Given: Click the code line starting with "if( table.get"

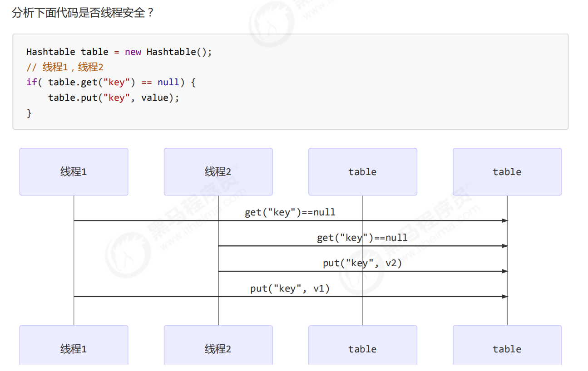Looking at the screenshot, I should pos(111,83).
